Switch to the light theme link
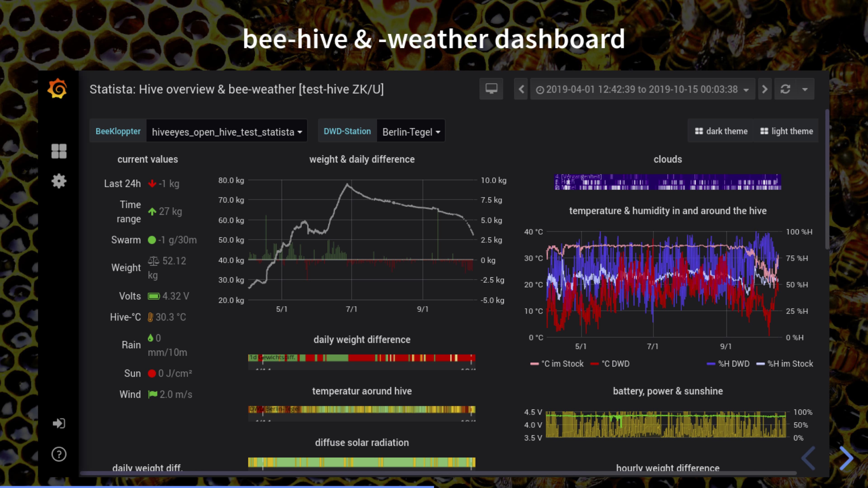868x488 pixels. 786,131
